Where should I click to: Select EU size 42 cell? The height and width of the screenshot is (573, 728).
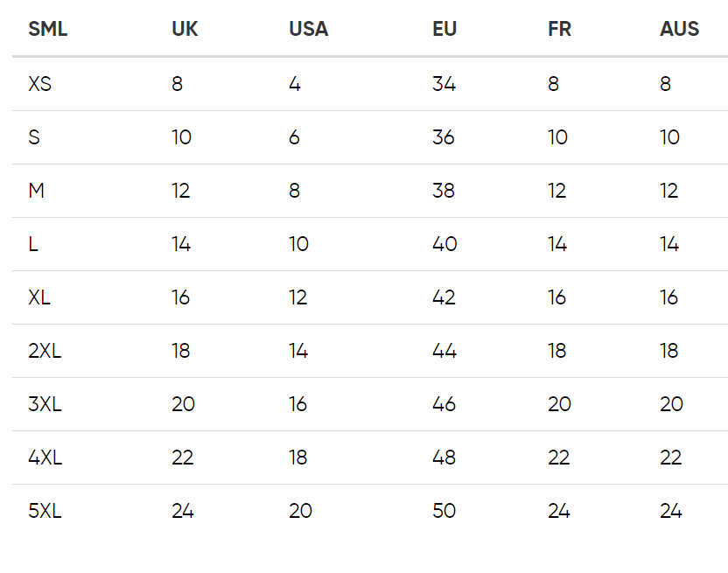point(444,297)
